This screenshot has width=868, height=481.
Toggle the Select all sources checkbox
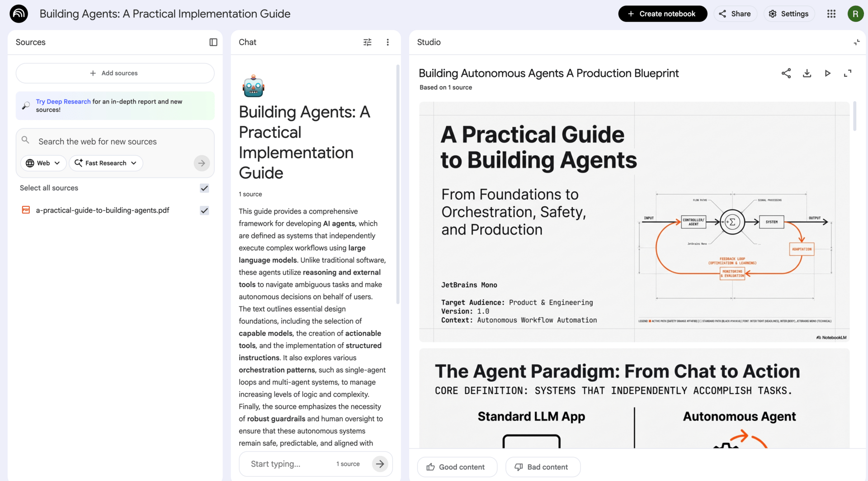click(204, 188)
